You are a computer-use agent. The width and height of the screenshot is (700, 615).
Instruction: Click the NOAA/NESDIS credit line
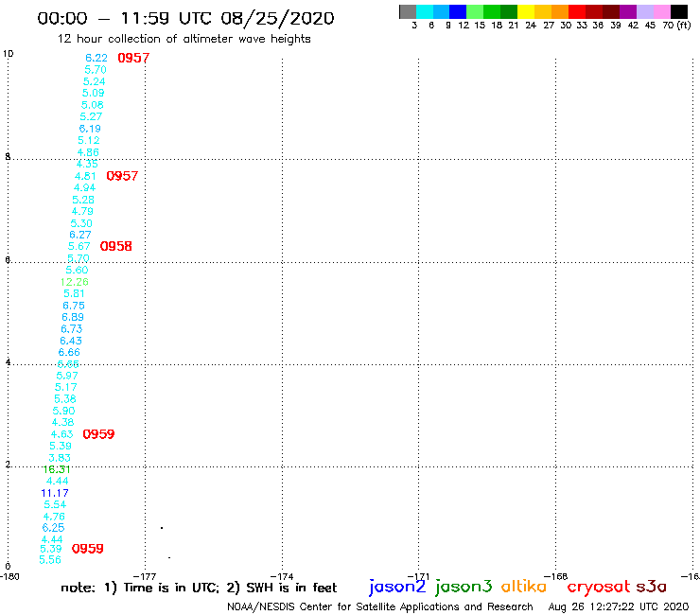pyautogui.click(x=380, y=607)
